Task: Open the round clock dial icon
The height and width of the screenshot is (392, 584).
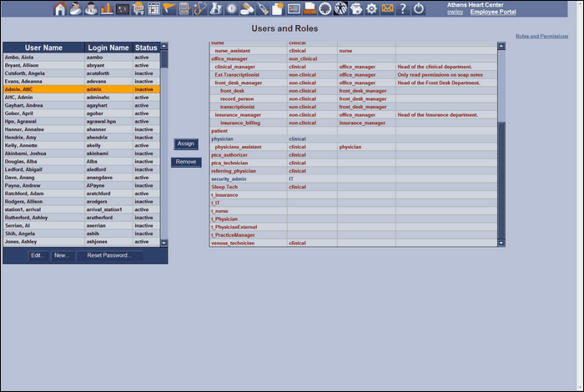Action: tap(325, 8)
